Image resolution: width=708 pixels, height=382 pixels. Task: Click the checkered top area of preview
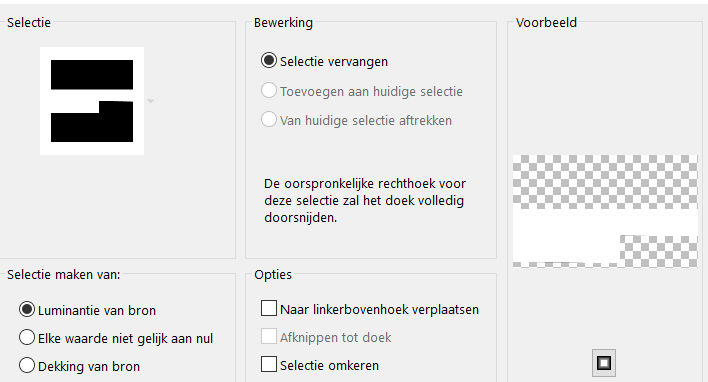[605, 182]
